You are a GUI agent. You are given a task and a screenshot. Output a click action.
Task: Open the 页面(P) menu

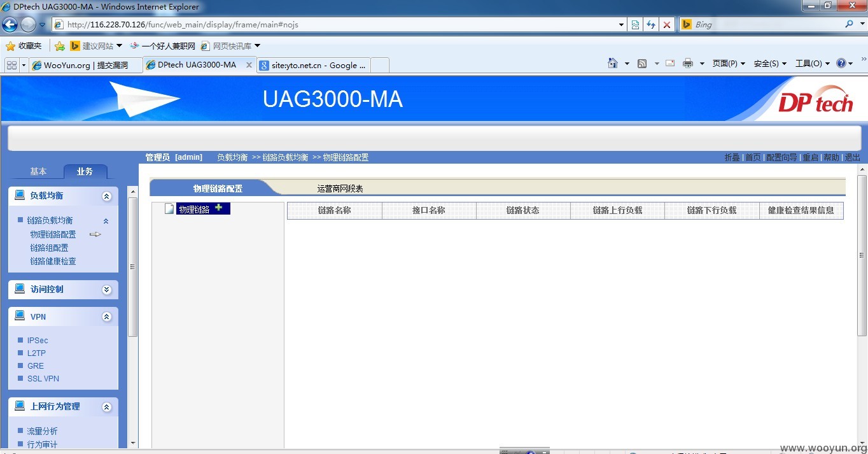729,63
